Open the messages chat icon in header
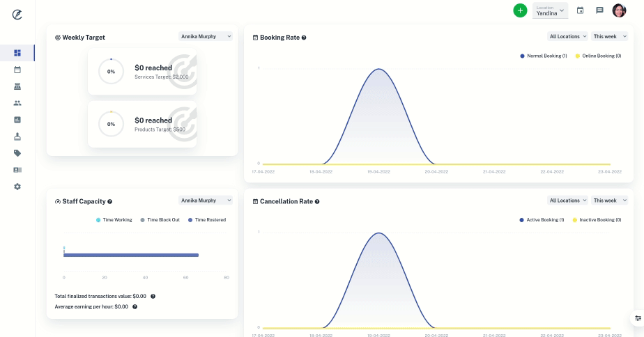The image size is (644, 337). 599,10
